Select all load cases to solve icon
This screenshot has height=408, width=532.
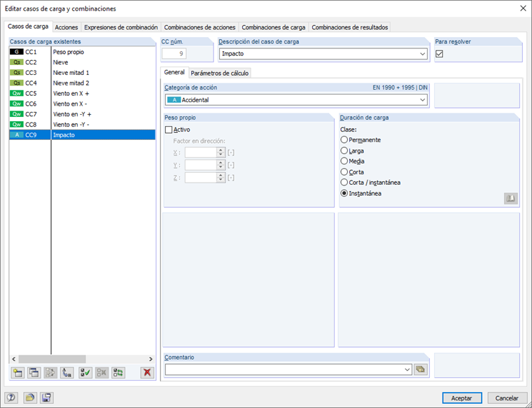click(85, 373)
